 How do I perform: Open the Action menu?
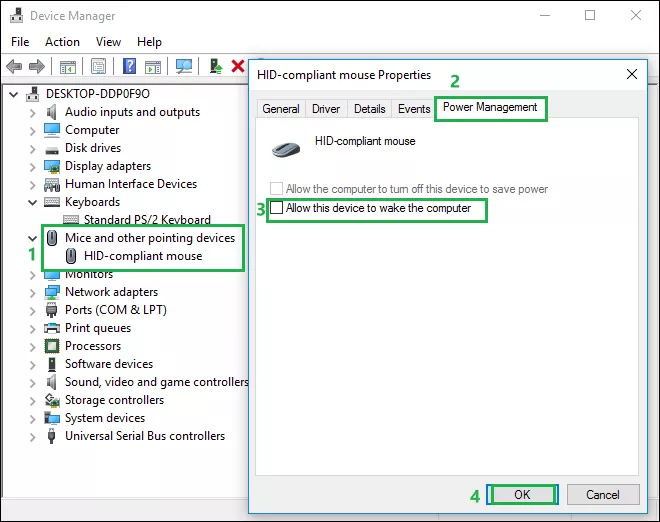(x=62, y=42)
